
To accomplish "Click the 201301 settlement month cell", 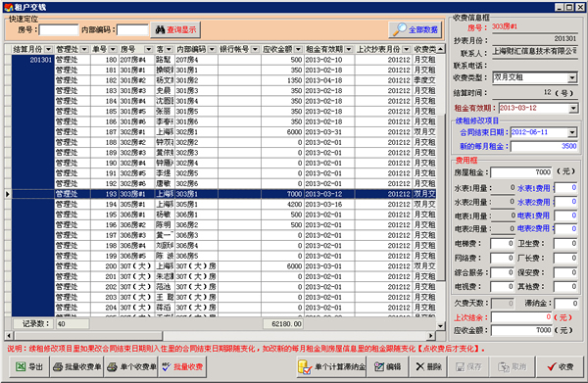I will tap(33, 60).
